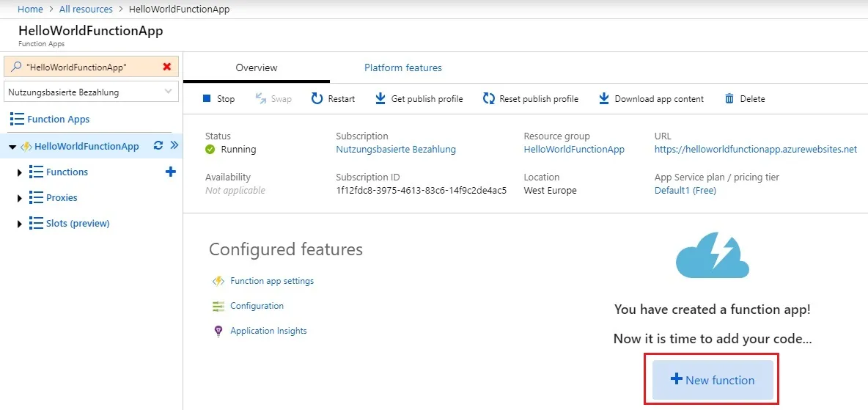Click the Delete toolbar label

coord(752,98)
